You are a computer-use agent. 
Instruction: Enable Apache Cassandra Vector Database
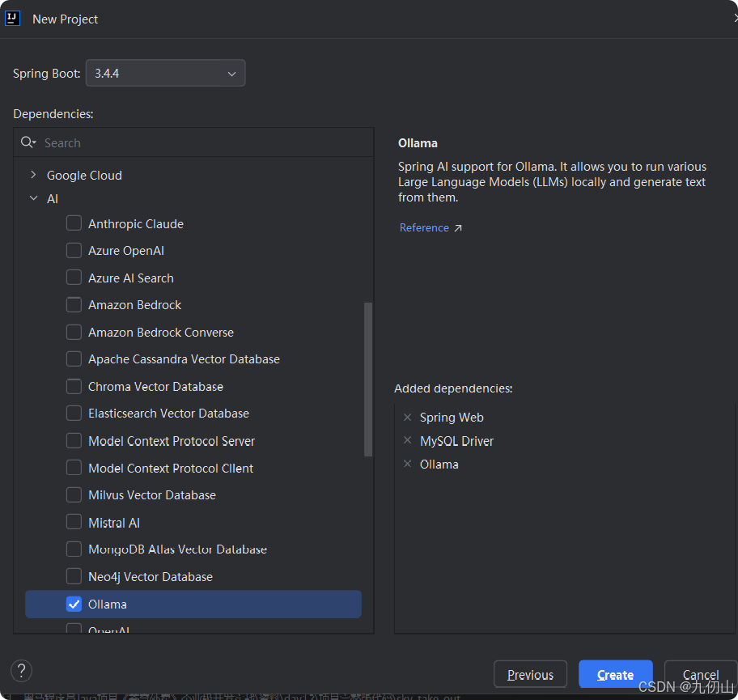point(74,358)
